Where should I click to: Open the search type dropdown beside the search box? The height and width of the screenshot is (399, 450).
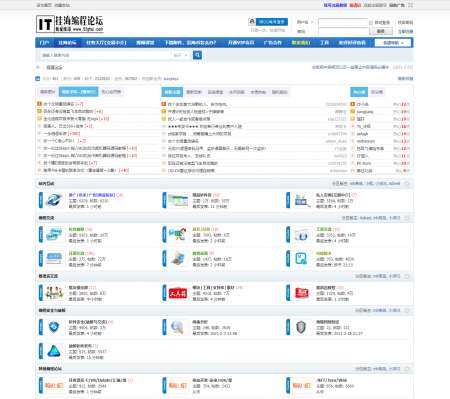tap(181, 55)
